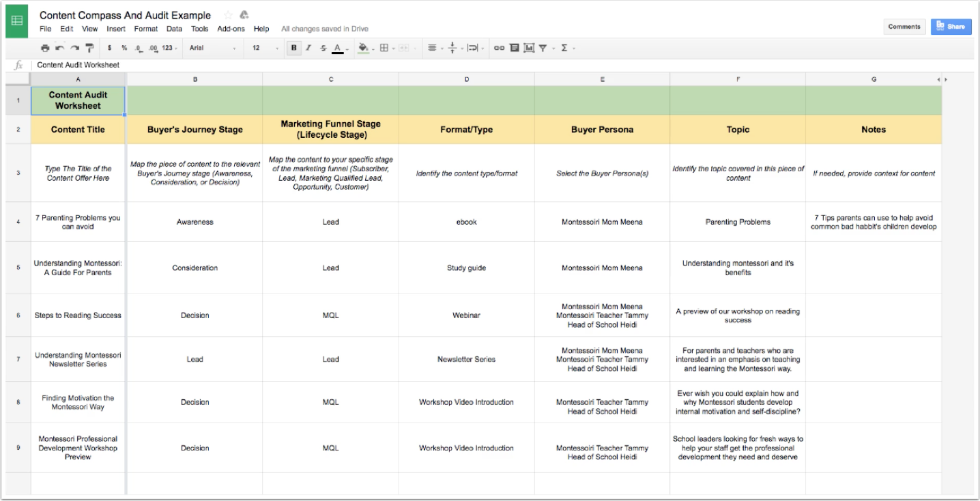The image size is (980, 501).
Task: Click the merge cells icon
Action: (405, 48)
